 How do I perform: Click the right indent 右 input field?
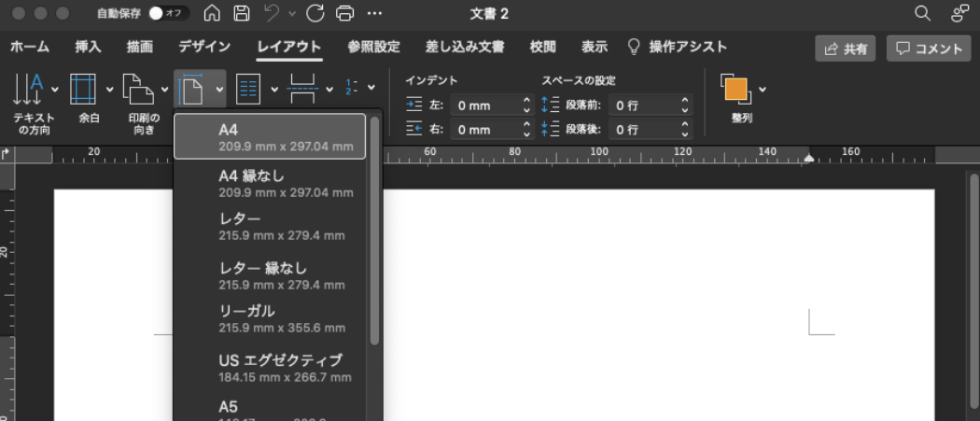[x=485, y=130]
